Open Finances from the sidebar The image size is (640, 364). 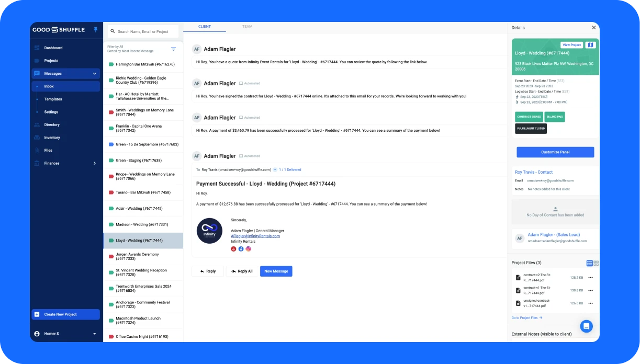pyautogui.click(x=52, y=163)
